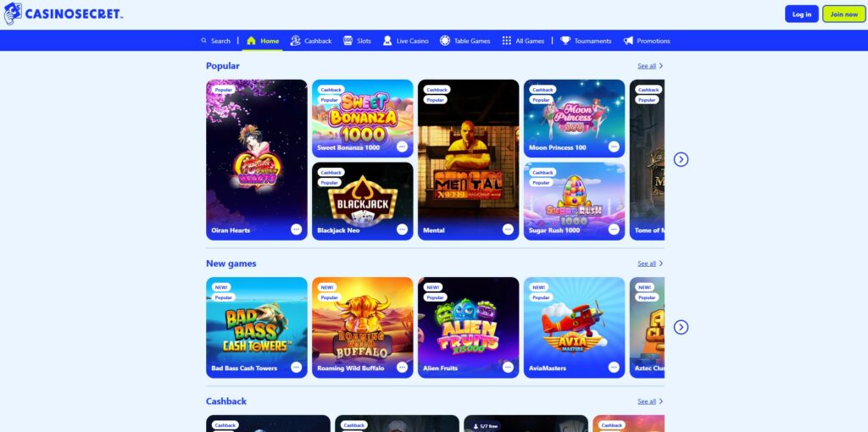Open the Mental game thumbnail
This screenshot has width=868, height=432.
click(x=468, y=160)
